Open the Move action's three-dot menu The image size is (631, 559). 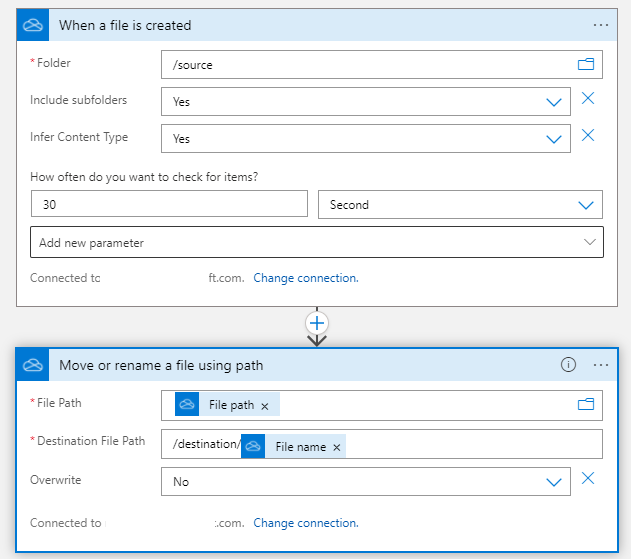pyautogui.click(x=600, y=365)
